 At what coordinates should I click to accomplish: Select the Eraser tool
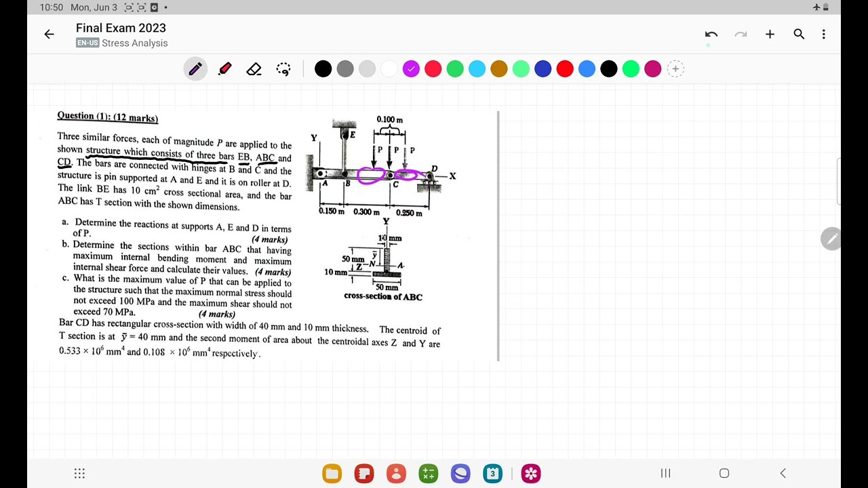pos(254,69)
